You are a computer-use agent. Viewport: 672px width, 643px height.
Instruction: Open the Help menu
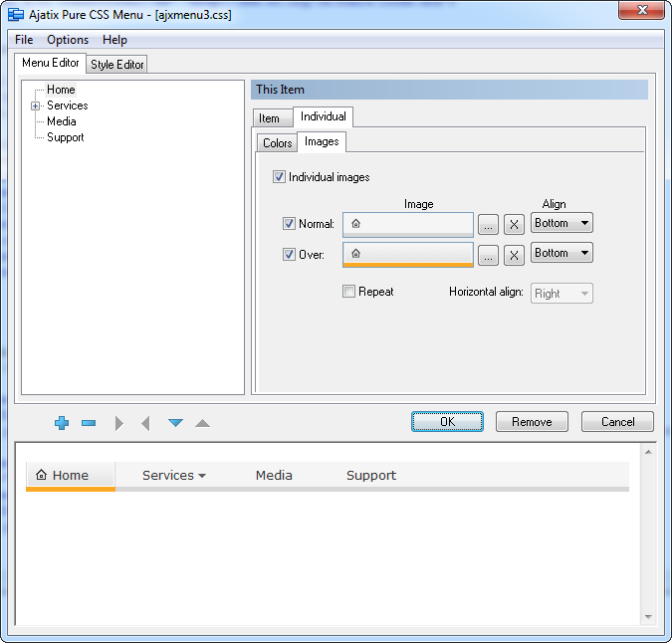(114, 40)
